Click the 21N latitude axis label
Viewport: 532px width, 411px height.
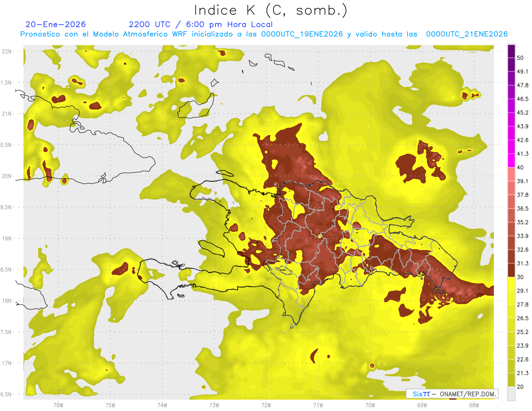pos(7,114)
